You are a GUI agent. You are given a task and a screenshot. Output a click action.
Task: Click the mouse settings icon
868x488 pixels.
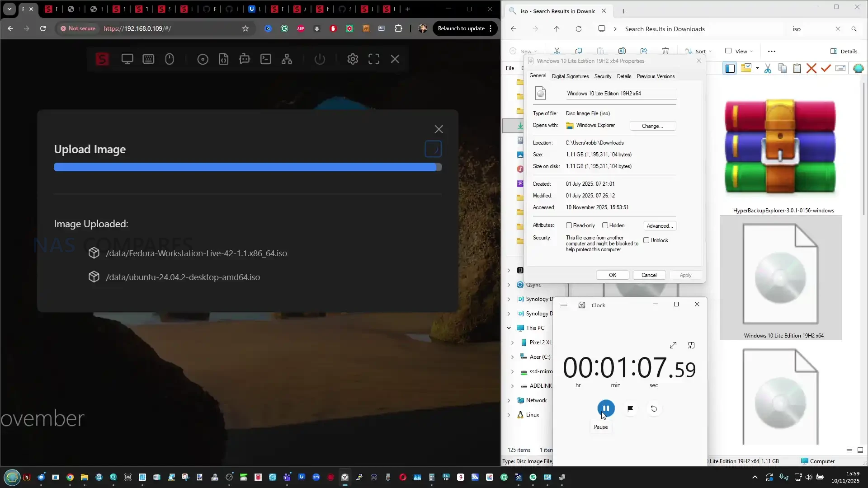tap(170, 59)
